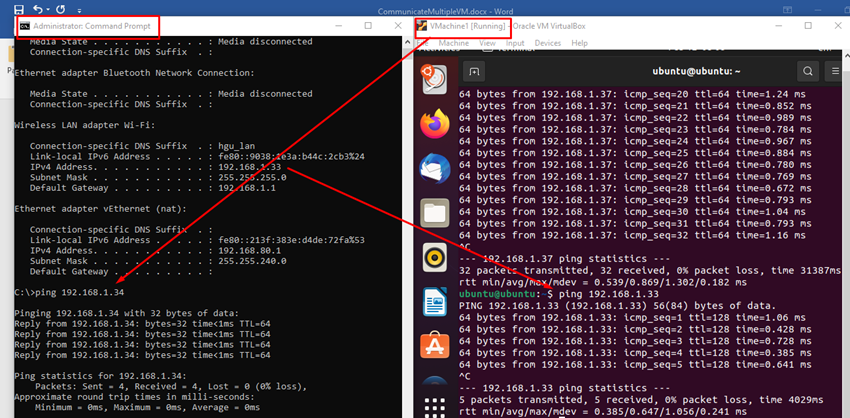Click '--- 192.168.1.33 ping statistics ---' line
This screenshot has height=418, width=850.
tap(564, 388)
